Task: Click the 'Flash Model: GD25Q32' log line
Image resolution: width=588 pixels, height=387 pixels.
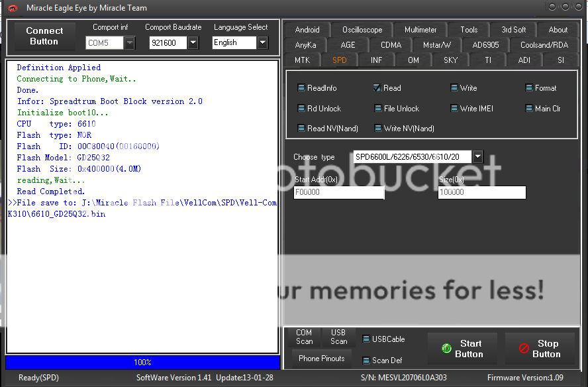Action: 63,158
